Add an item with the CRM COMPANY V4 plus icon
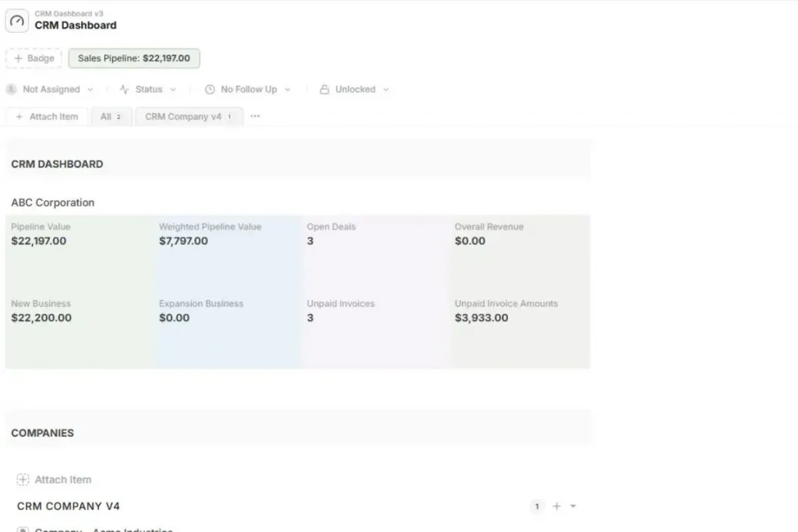Viewport: 798px width, 532px height. point(556,506)
